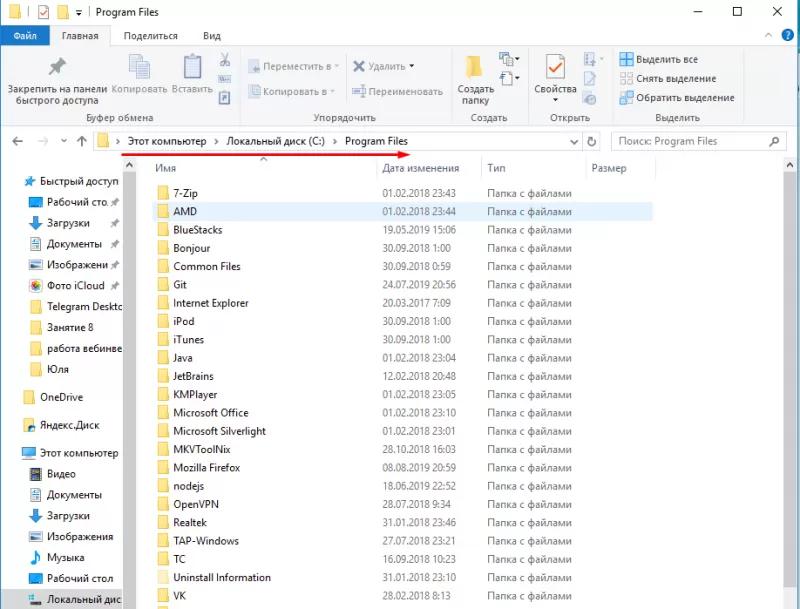Open quick access toolbar customize dropdown
Screen dimensions: 800x609
(79, 13)
